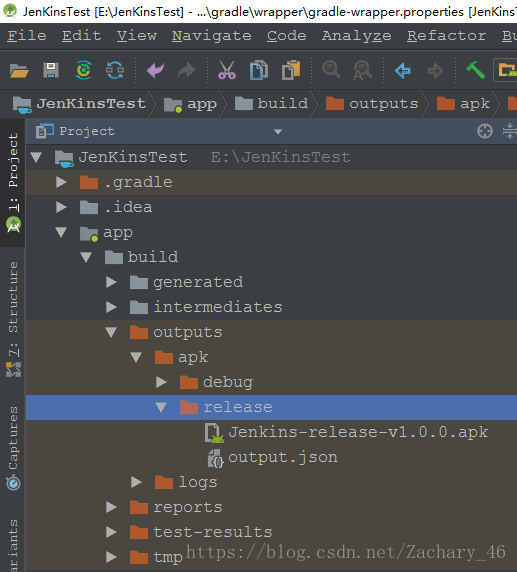Click the Replace magnifier icon
517x572 pixels.
coord(362,70)
